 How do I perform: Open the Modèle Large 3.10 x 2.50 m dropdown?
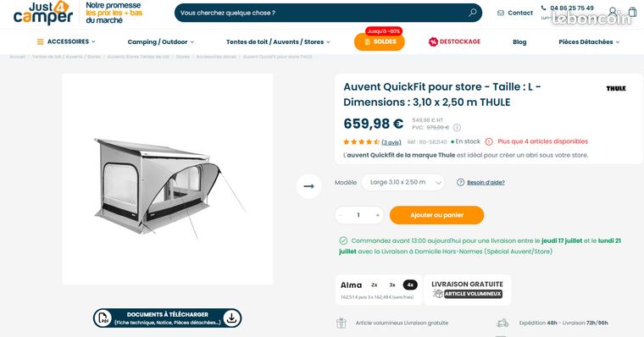click(x=403, y=182)
